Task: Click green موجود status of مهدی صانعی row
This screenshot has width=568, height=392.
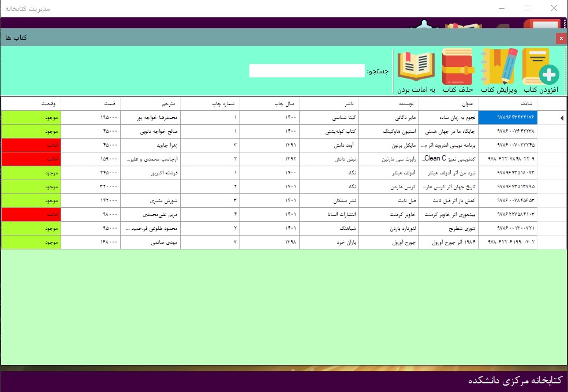Action: (31, 242)
